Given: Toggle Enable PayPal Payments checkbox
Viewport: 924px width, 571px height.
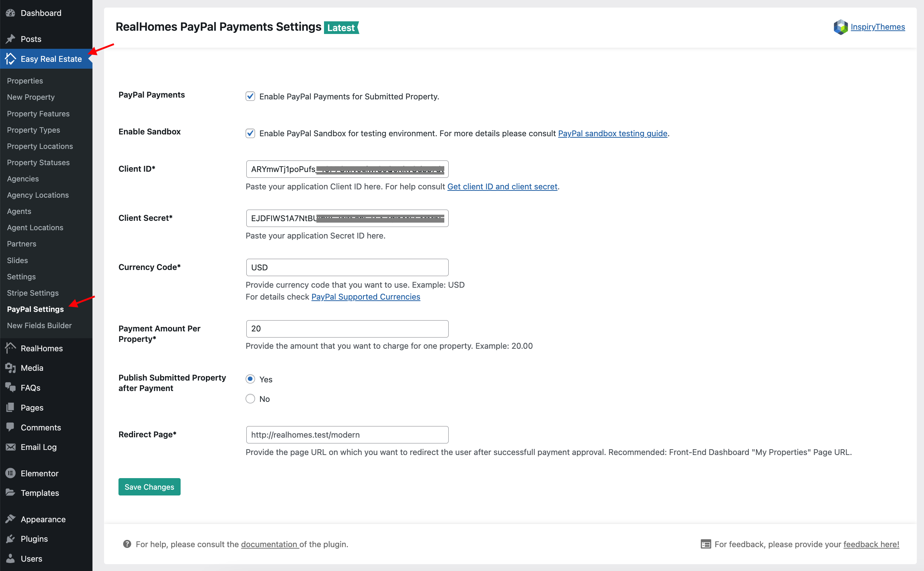Looking at the screenshot, I should [x=250, y=96].
